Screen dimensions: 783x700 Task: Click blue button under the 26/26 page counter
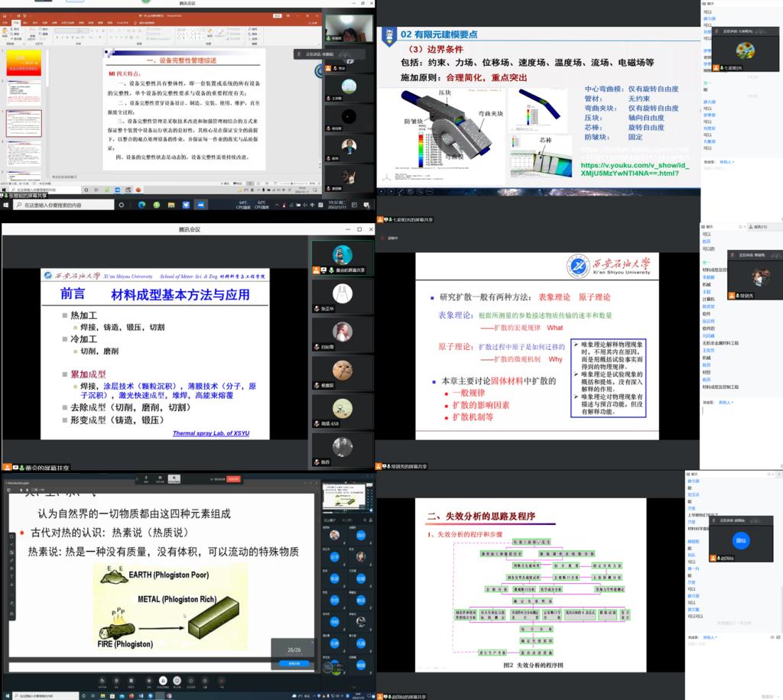294,663
